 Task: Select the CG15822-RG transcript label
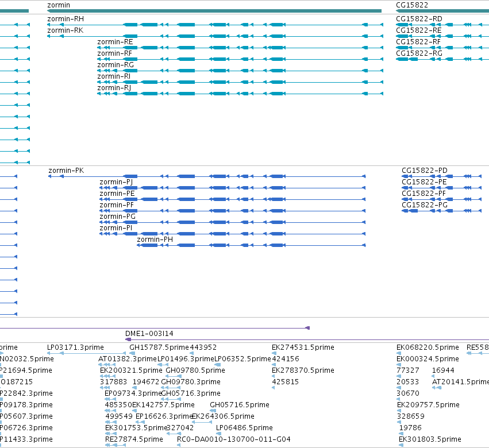(x=419, y=53)
